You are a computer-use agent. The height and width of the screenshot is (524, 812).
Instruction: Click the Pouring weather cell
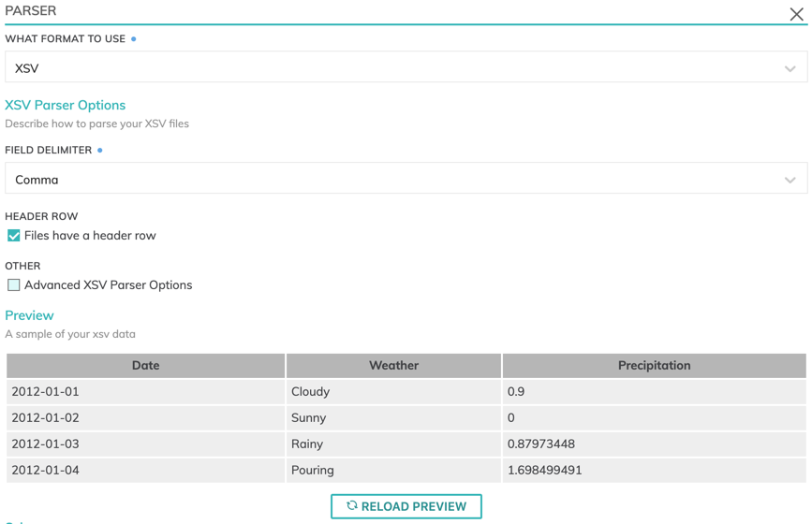393,471
